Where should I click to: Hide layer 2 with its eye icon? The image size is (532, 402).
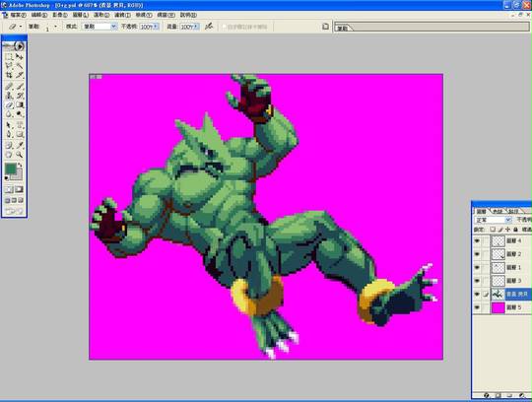477,254
